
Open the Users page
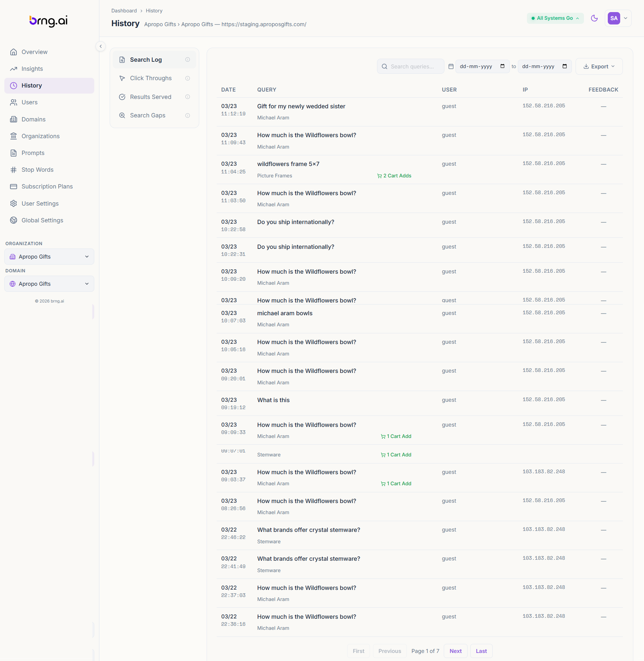(49, 102)
